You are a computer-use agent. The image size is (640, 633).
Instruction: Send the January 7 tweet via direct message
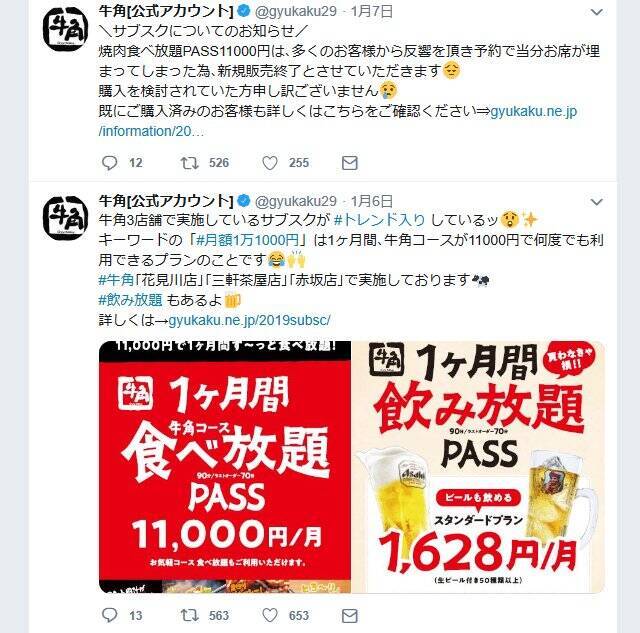click(350, 163)
